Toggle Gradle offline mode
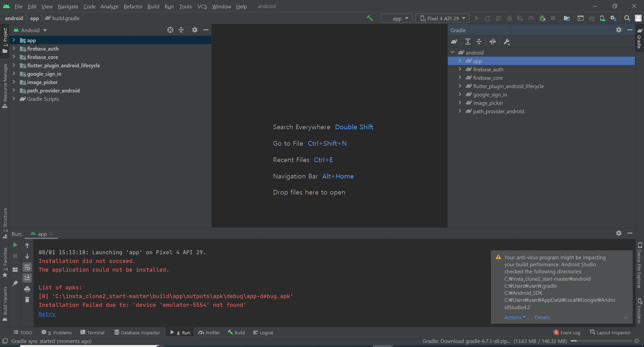This screenshot has width=644, height=347. point(493,42)
